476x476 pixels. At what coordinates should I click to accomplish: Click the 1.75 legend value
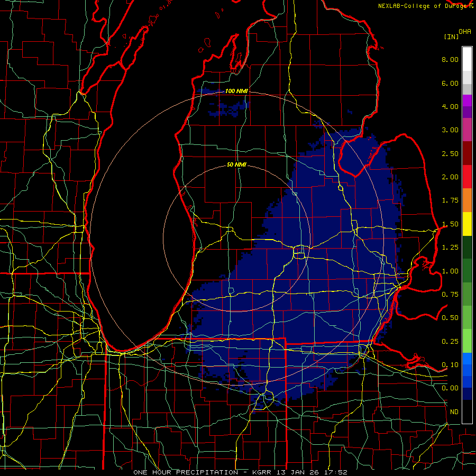click(x=450, y=200)
